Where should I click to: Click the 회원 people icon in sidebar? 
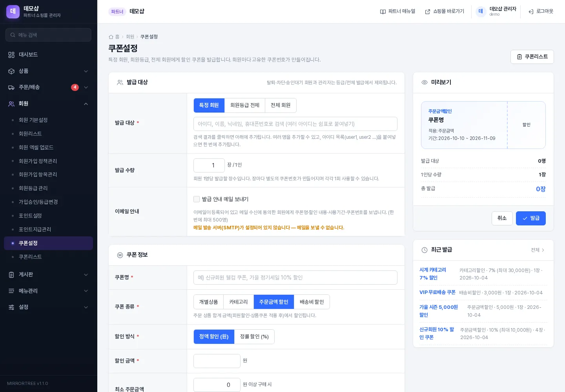point(11,104)
